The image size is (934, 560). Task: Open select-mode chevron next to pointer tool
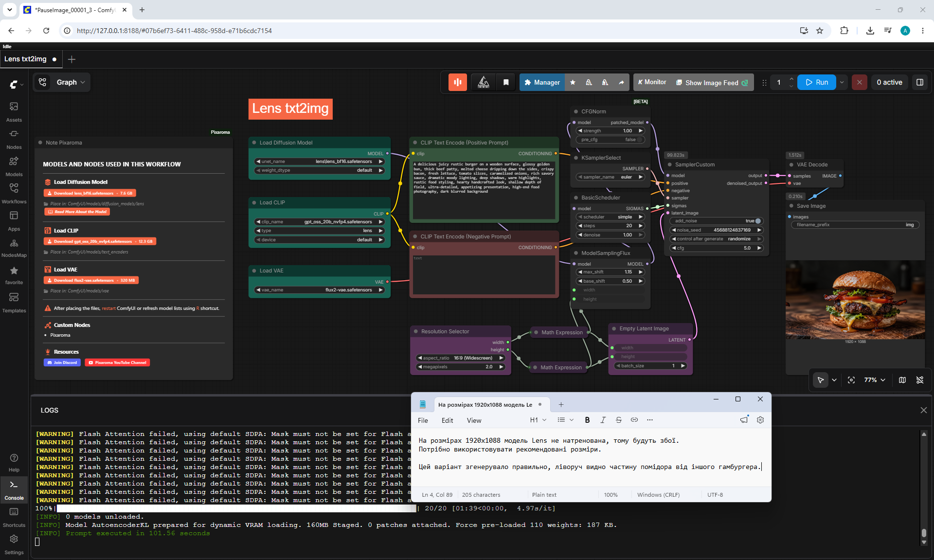(834, 380)
